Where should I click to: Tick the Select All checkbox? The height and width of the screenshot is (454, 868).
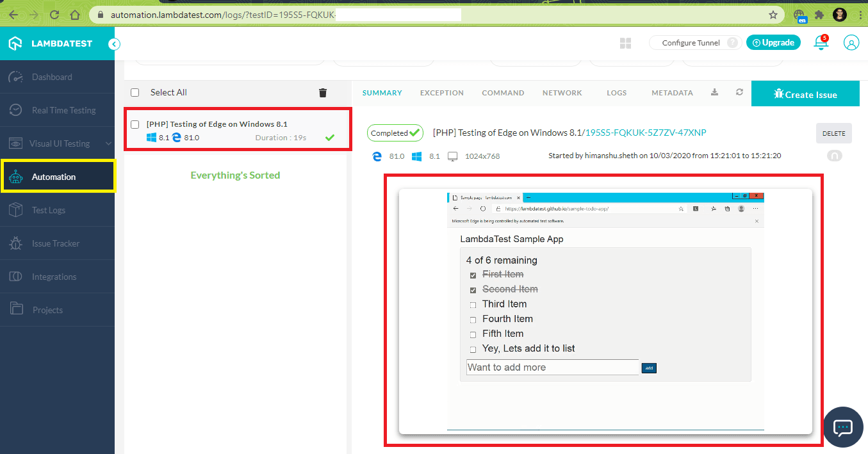[135, 93]
